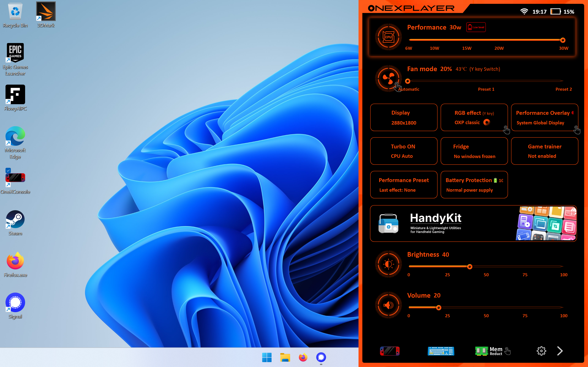This screenshot has height=367, width=588.
Task: Open the Display 2880x1800 panel
Action: (403, 117)
